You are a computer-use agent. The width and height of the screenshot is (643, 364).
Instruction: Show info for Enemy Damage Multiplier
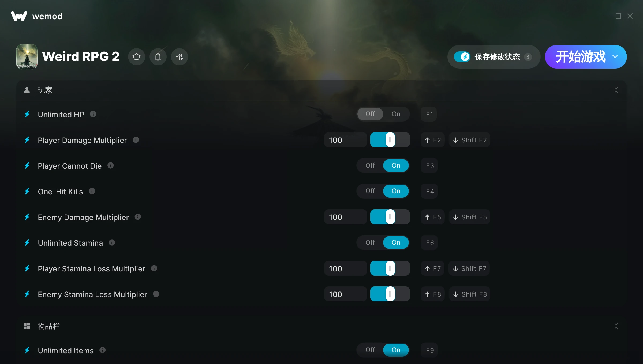tap(138, 217)
